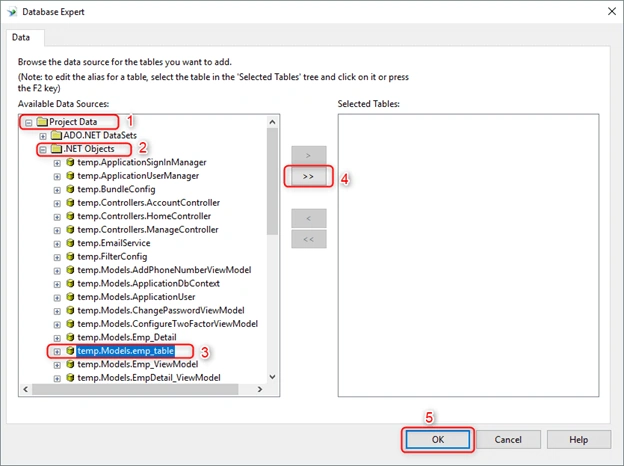Click the temp.Models.Emp_ViewModel object icon
The width and height of the screenshot is (624, 466).
click(x=70, y=364)
